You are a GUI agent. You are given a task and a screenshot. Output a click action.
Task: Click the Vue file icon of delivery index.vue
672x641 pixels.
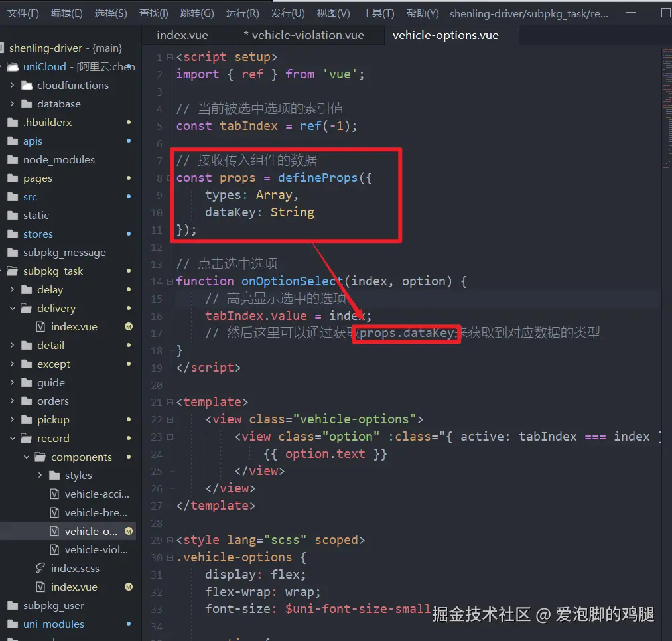click(40, 326)
